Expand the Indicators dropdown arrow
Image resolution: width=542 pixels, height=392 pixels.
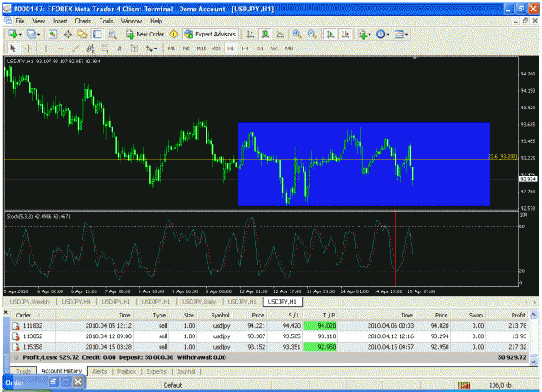[x=369, y=34]
